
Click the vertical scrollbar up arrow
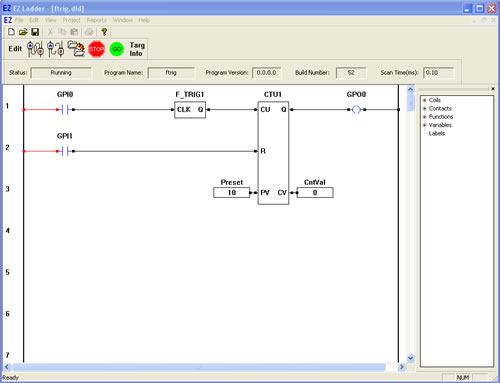coord(411,89)
